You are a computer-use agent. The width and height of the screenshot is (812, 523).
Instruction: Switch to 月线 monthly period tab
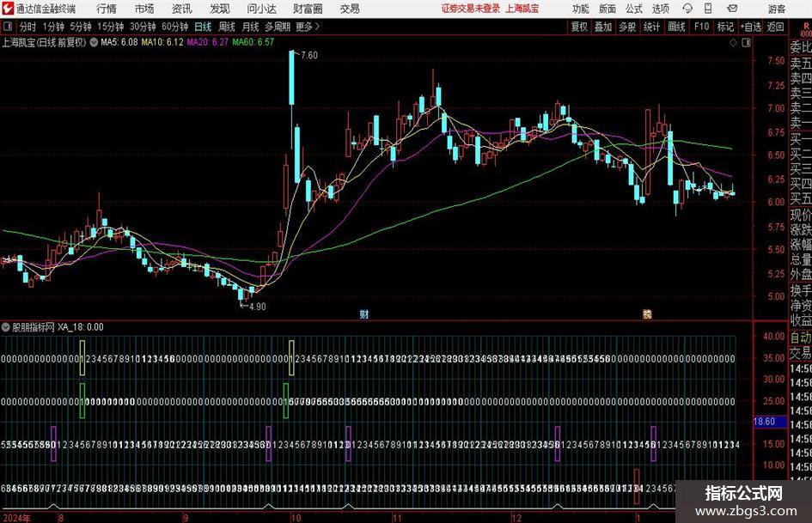tap(250, 27)
